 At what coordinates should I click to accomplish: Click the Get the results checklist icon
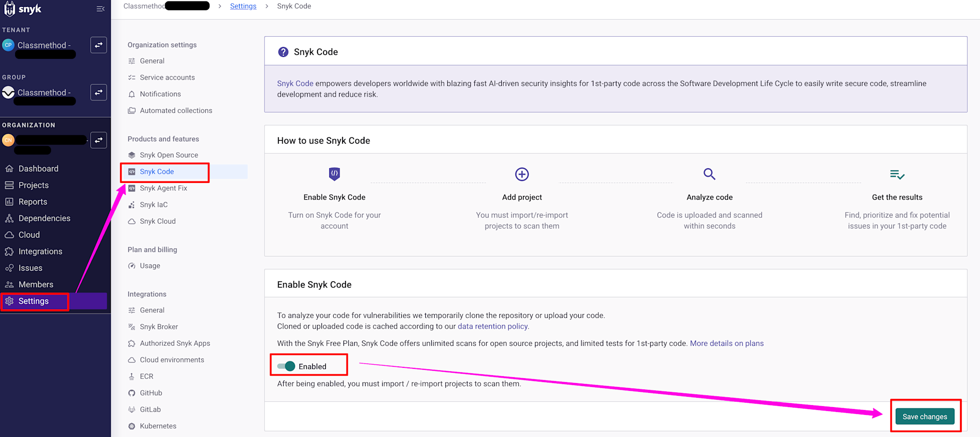coord(897,174)
